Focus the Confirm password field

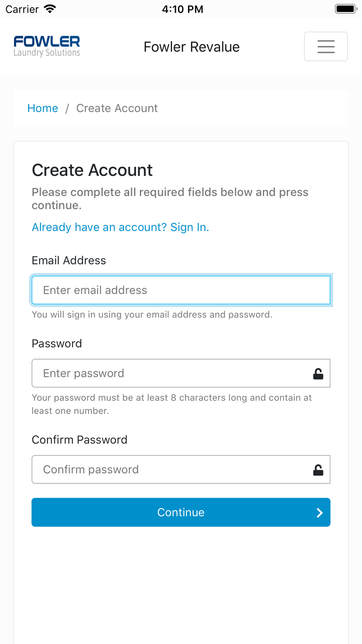pos(181,469)
